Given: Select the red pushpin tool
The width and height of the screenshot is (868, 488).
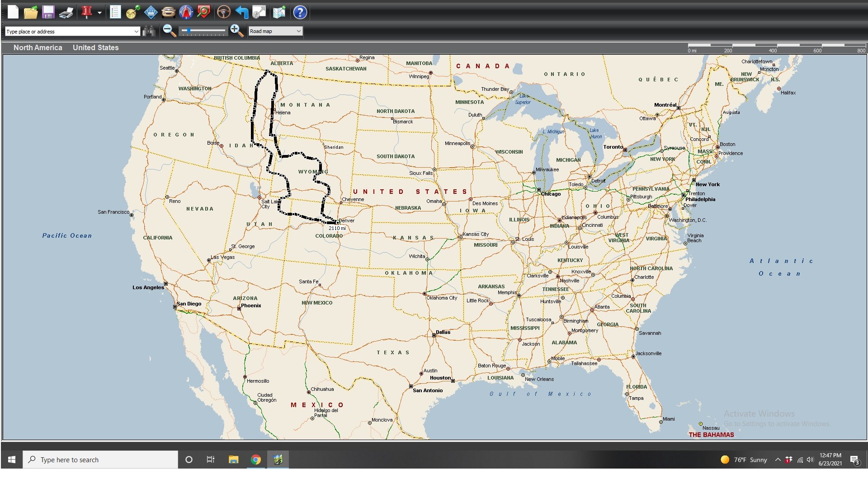Looking at the screenshot, I should [x=87, y=12].
